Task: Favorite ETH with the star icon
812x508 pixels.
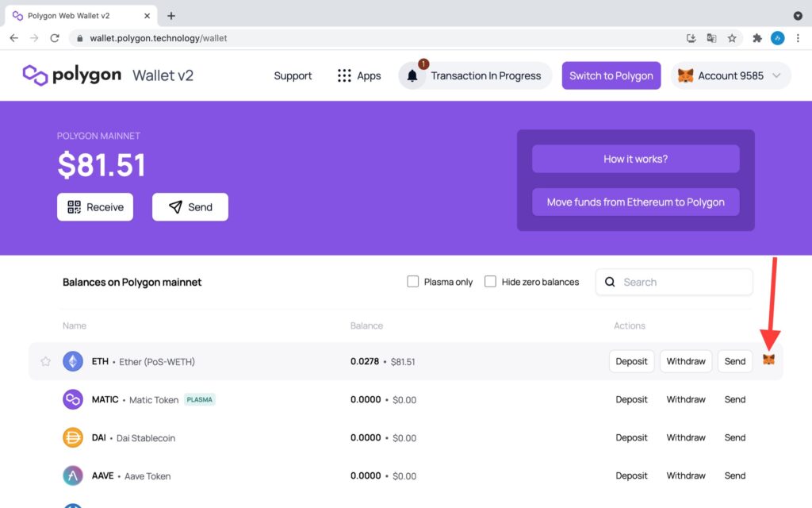Action: (x=45, y=361)
